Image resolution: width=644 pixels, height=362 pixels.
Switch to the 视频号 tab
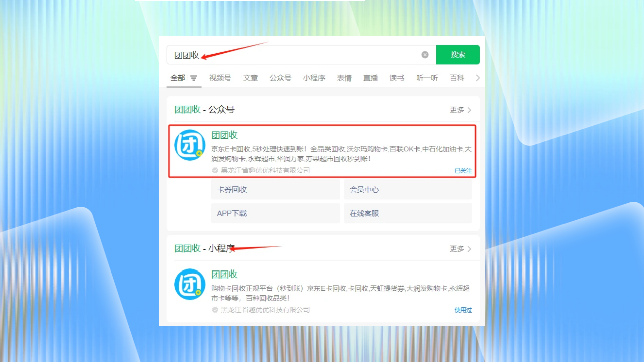[x=220, y=78]
